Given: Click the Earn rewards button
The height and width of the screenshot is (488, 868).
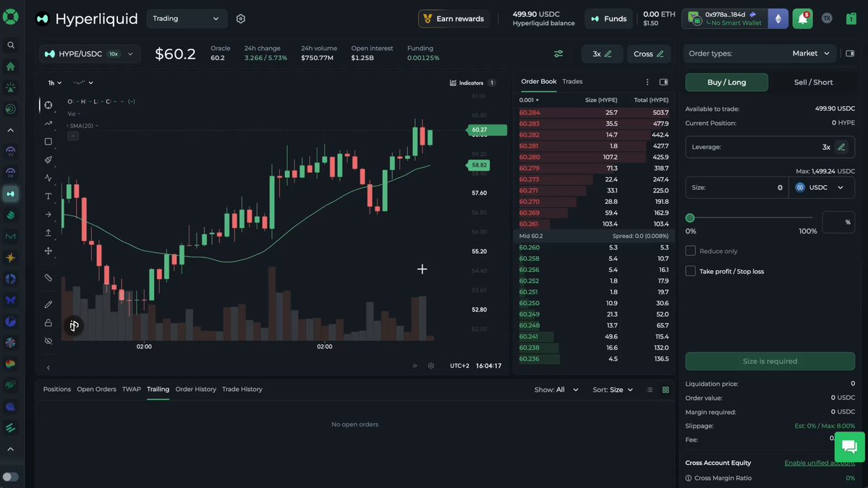Looking at the screenshot, I should tap(454, 19).
